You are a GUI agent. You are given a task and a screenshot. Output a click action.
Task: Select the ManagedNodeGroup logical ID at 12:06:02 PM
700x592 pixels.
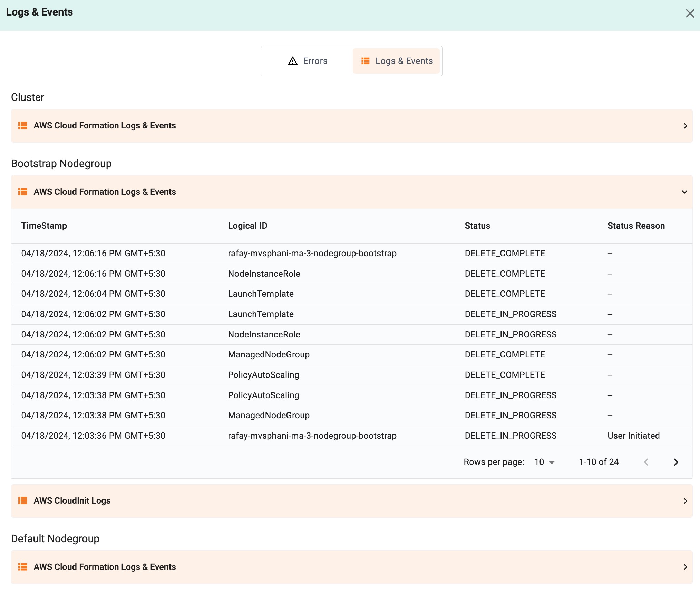click(x=269, y=354)
